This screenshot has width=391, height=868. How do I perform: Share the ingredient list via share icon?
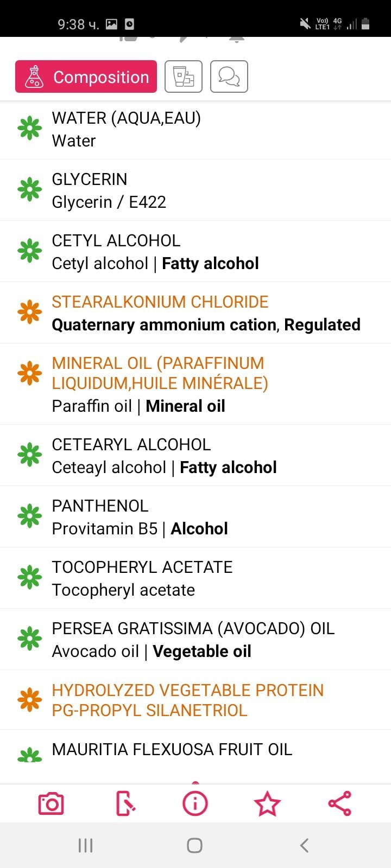click(340, 803)
